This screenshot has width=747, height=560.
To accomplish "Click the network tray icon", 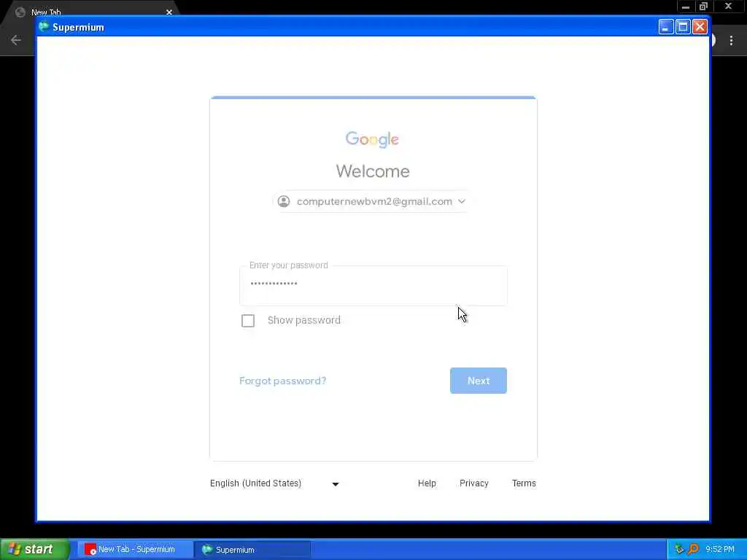I will point(679,549).
